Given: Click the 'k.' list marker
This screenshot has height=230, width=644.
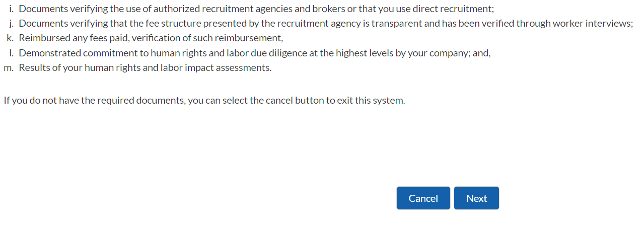Looking at the screenshot, I should pyautogui.click(x=10, y=38).
